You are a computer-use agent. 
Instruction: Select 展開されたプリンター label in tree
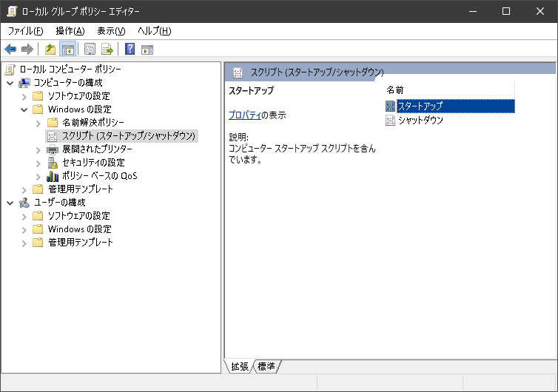pos(97,149)
